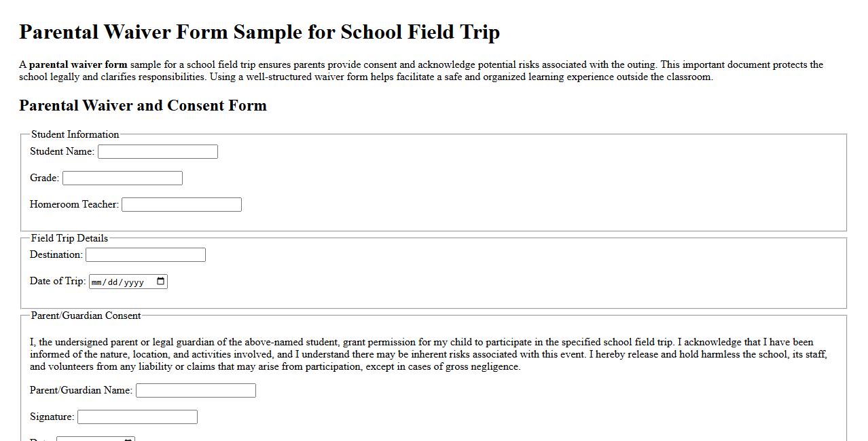Click the Student Information section legend
The width and height of the screenshot is (868, 441).
click(75, 134)
